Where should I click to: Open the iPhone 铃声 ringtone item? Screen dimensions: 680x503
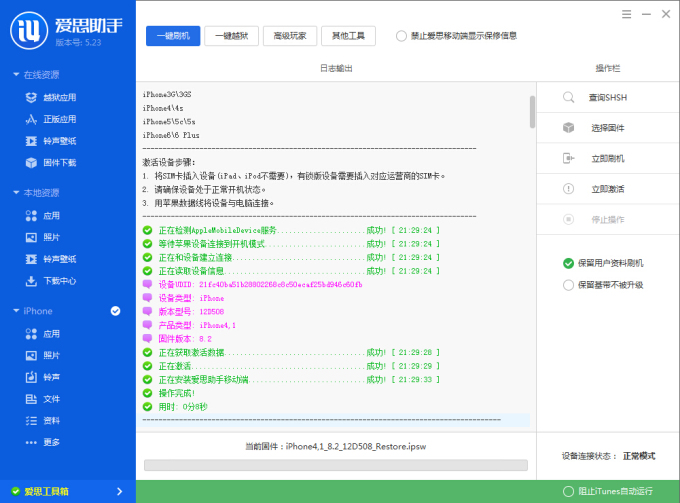pyautogui.click(x=51, y=377)
